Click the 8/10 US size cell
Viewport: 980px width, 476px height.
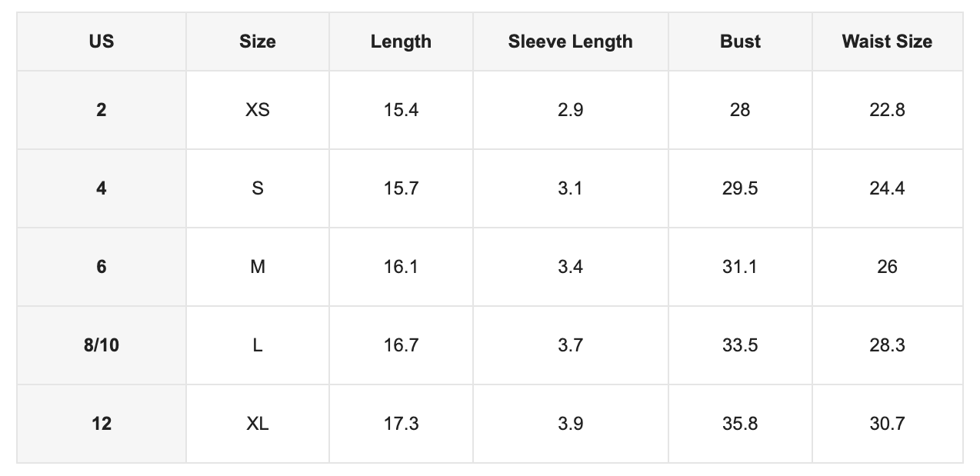102,345
